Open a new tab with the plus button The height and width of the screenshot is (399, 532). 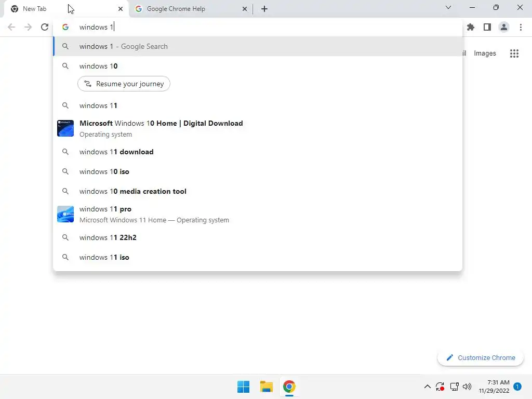(x=264, y=9)
